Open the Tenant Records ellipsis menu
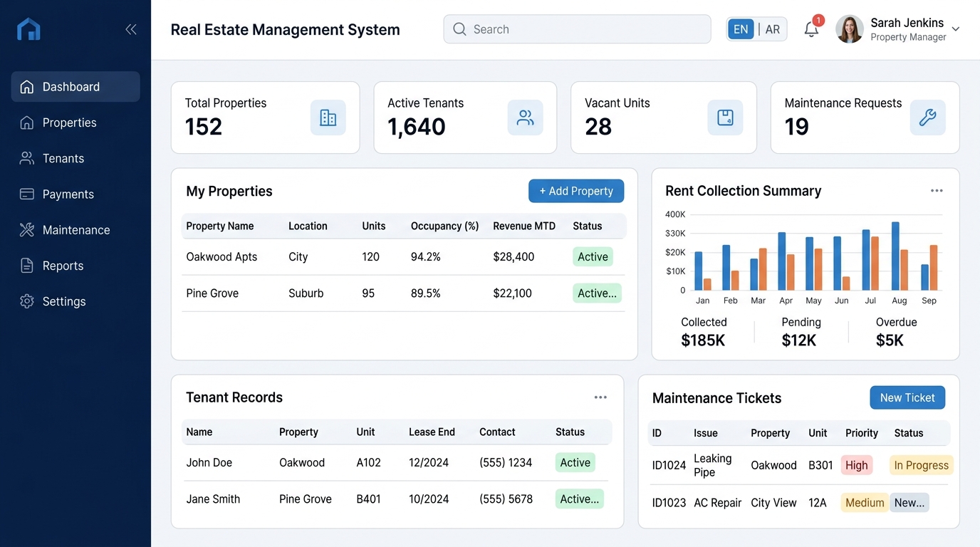This screenshot has width=980, height=547. 600,397
